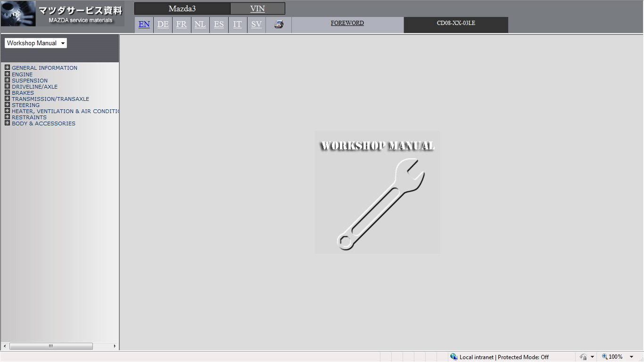This screenshot has height=362, width=644.
Task: Open HEATER, VENTILATION & AIR CONDITIONING tree item
Action: coord(65,111)
